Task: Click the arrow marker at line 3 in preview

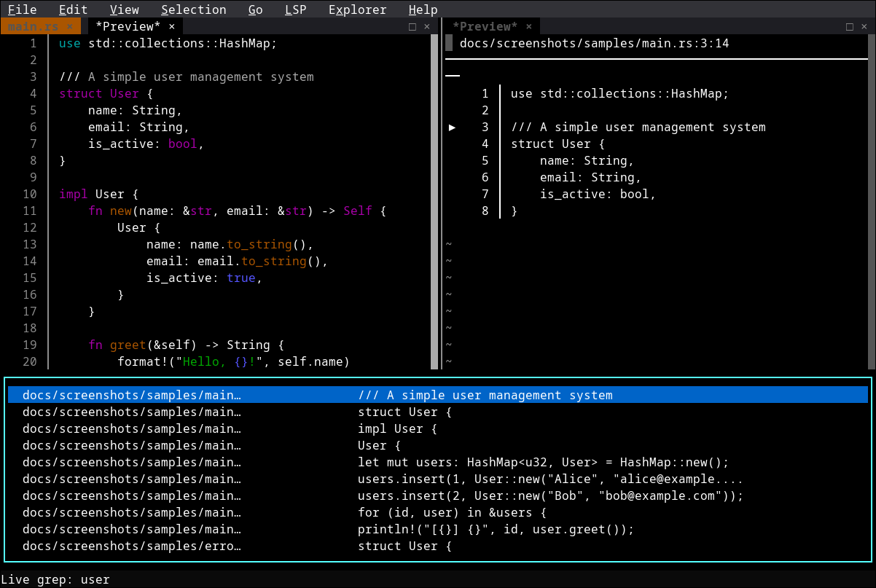Action: tap(452, 127)
